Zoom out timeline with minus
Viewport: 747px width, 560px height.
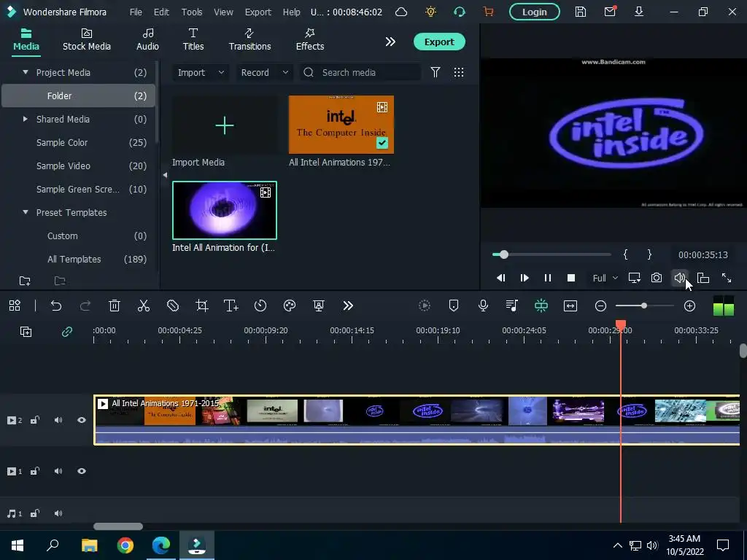[x=601, y=306]
